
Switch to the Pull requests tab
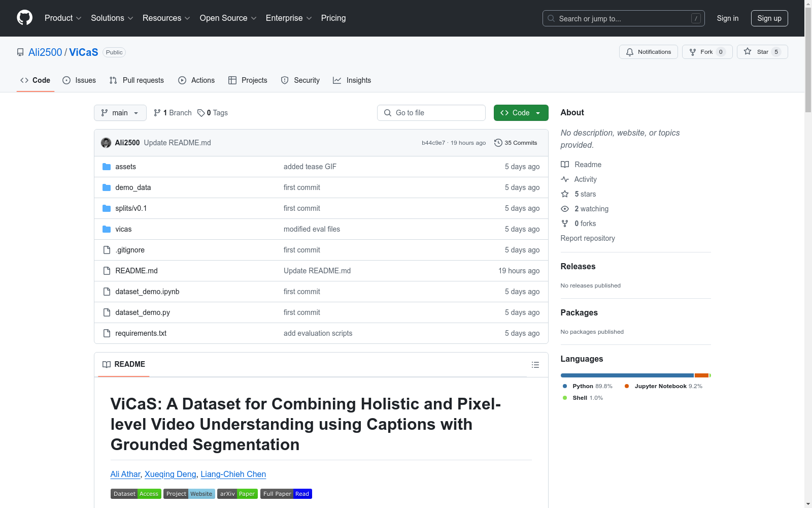pyautogui.click(x=137, y=80)
